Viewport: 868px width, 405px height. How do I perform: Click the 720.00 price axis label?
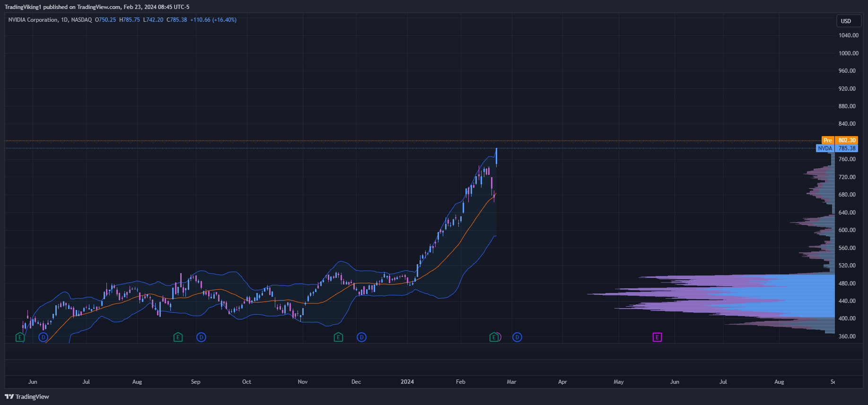[x=847, y=177]
